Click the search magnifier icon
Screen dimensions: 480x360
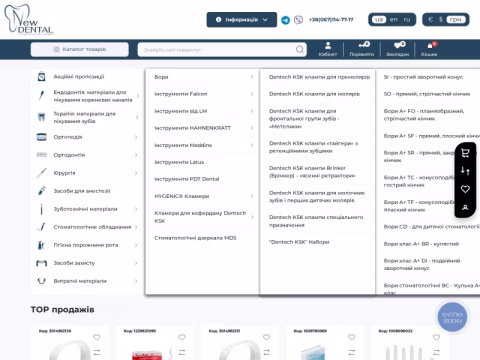tap(300, 50)
